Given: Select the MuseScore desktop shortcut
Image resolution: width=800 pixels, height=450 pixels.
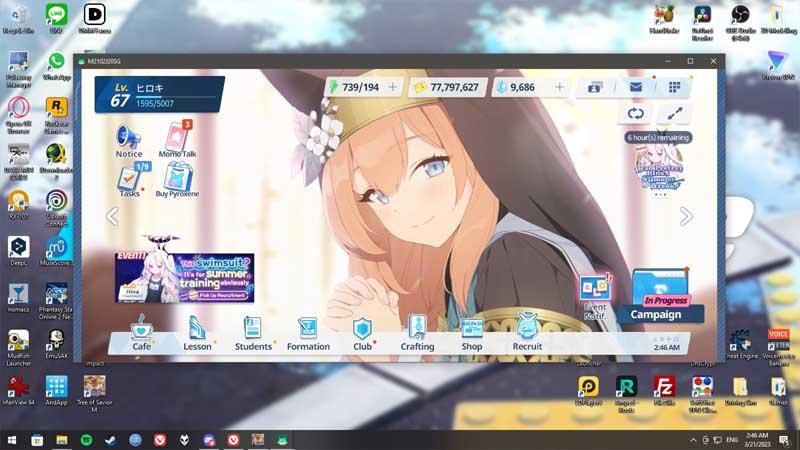Looking at the screenshot, I should [56, 251].
